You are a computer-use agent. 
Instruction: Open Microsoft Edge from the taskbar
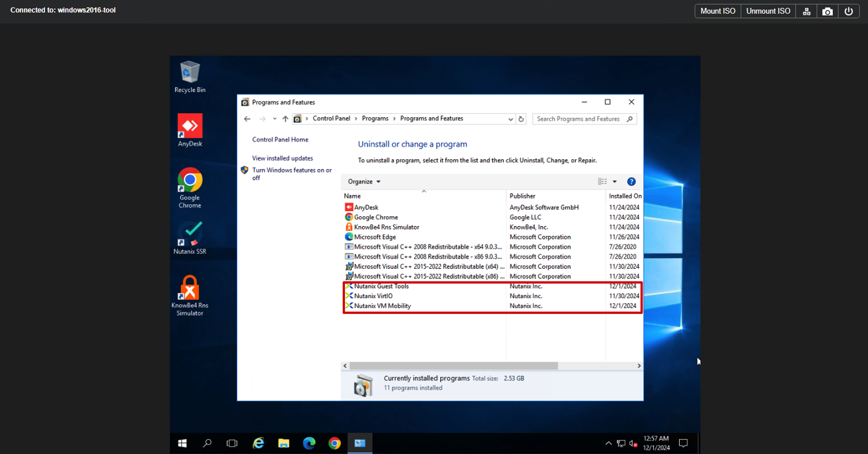point(309,443)
